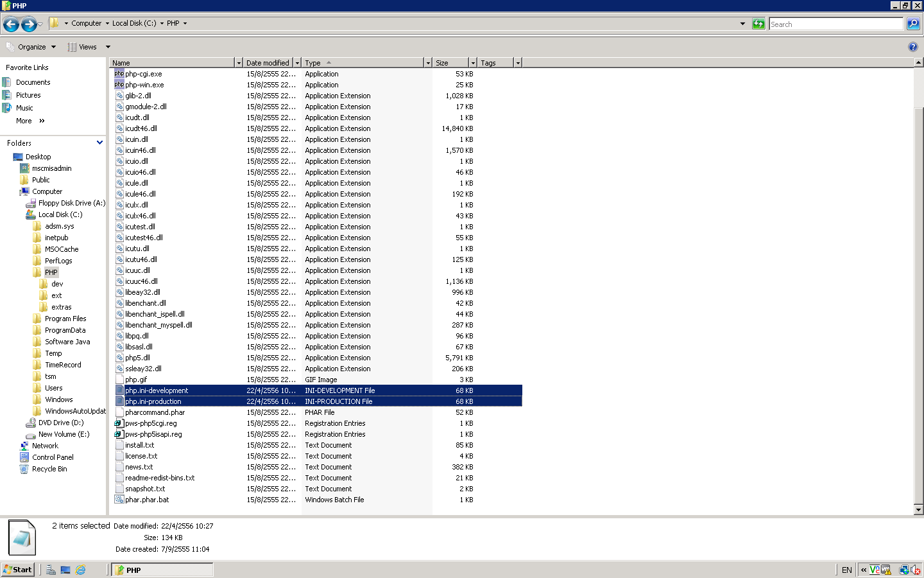924x578 pixels.
Task: Click PHP breadcrumb segment
Action: coord(173,23)
